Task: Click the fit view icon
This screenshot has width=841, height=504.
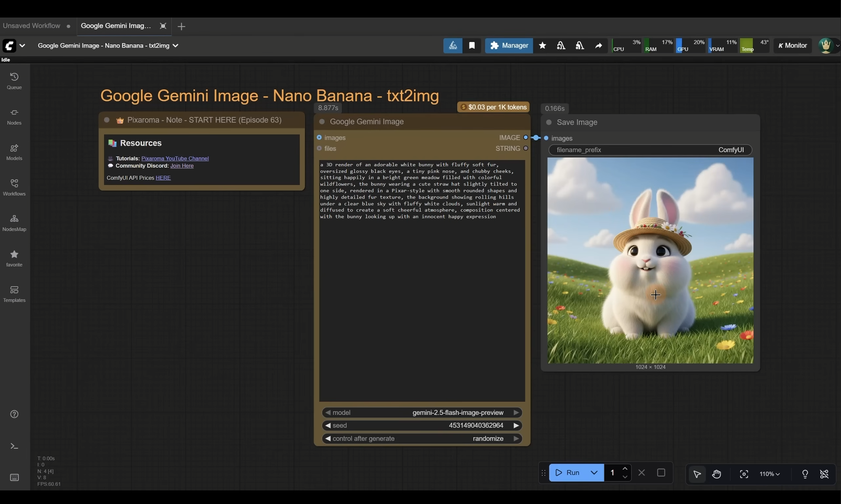Action: click(x=744, y=474)
